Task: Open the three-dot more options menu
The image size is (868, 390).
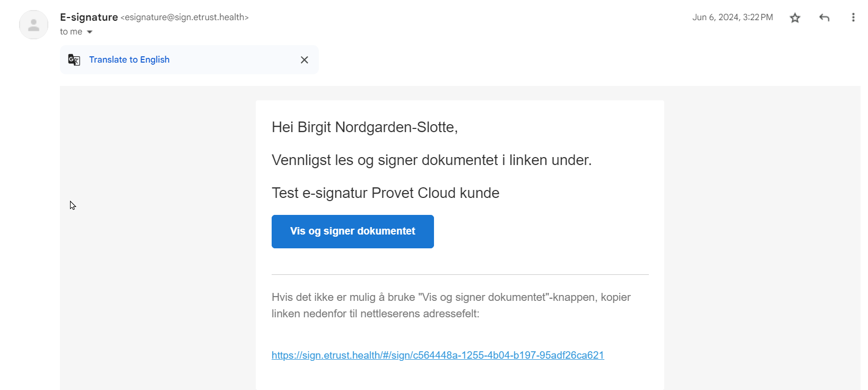Action: tap(853, 18)
